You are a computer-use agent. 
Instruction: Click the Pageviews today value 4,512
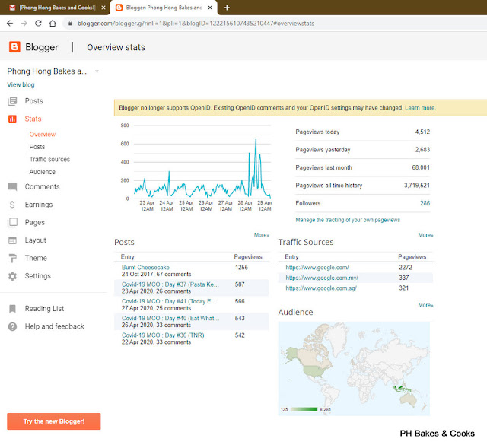point(422,132)
